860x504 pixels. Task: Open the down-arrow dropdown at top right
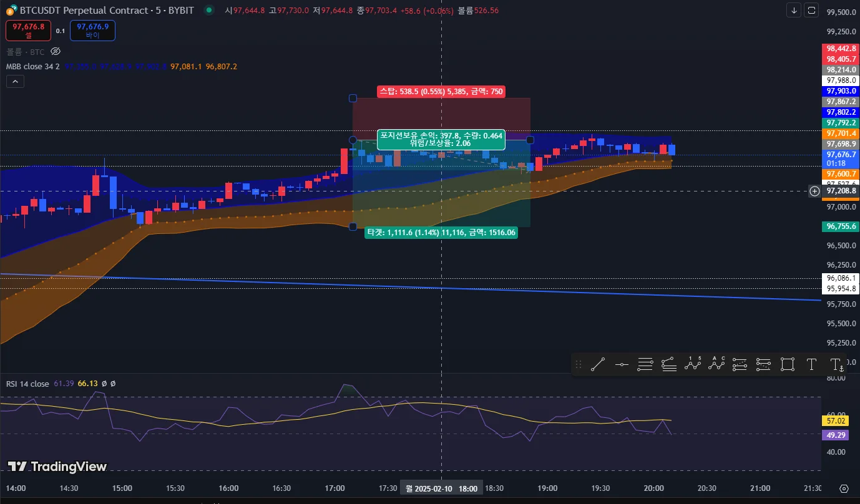coord(794,10)
